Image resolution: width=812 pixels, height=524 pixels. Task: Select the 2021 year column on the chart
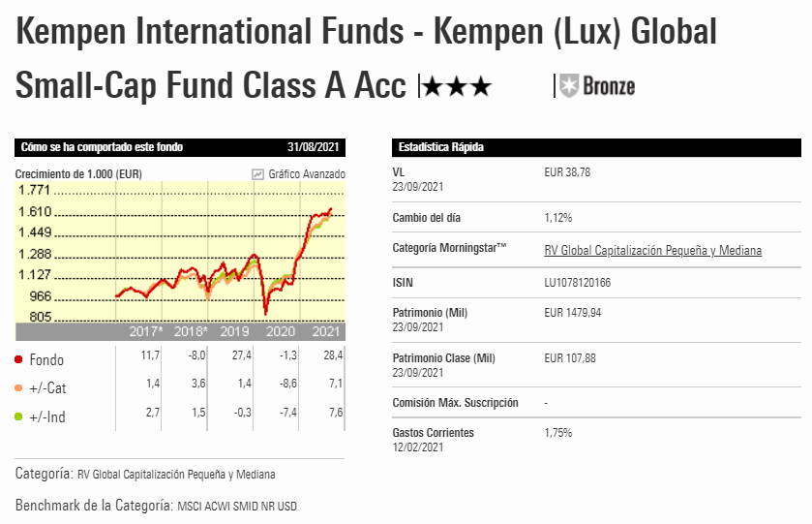click(326, 332)
